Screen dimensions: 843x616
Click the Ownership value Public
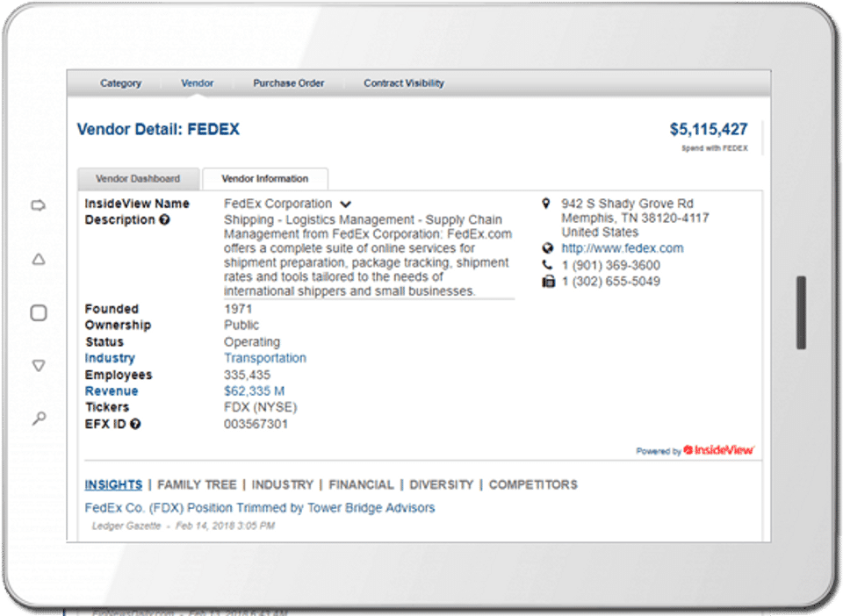click(241, 325)
